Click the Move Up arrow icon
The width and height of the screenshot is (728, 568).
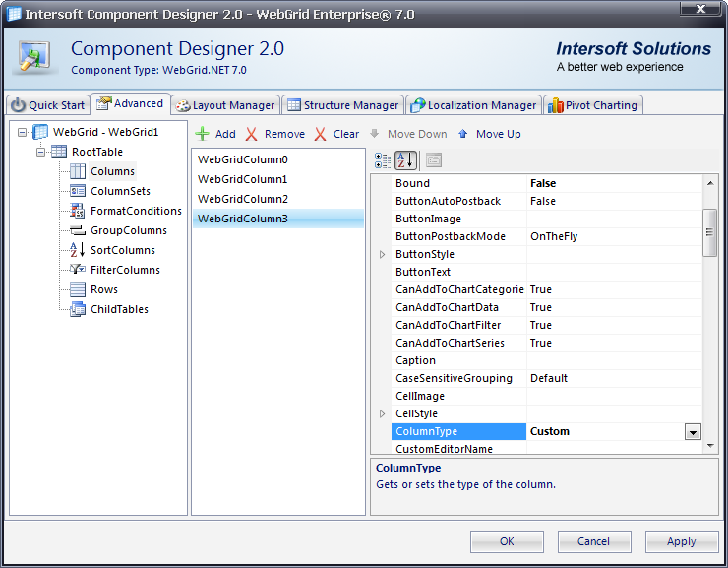click(463, 134)
